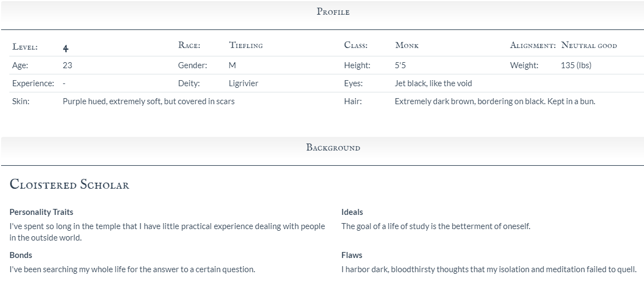Click the Hair description about a bun
This screenshot has height=288, width=644.
pos(495,101)
